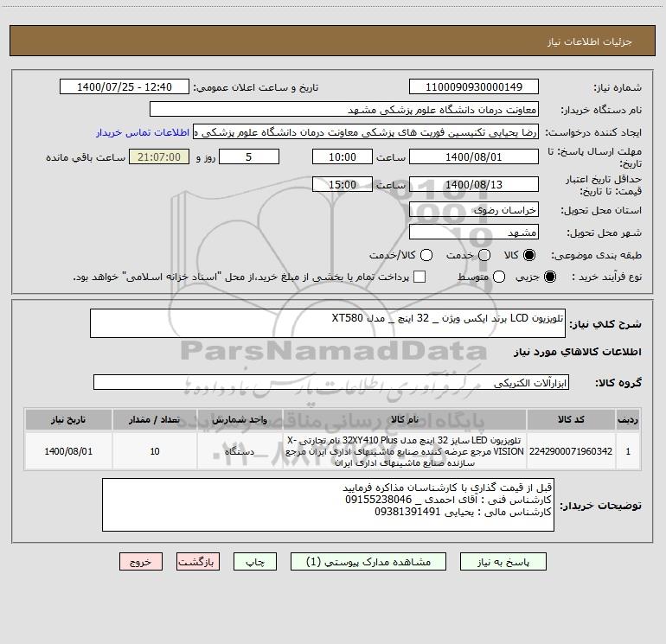The image size is (666, 644).
Task: Click the validity hour field 15:00
Action: point(343,185)
